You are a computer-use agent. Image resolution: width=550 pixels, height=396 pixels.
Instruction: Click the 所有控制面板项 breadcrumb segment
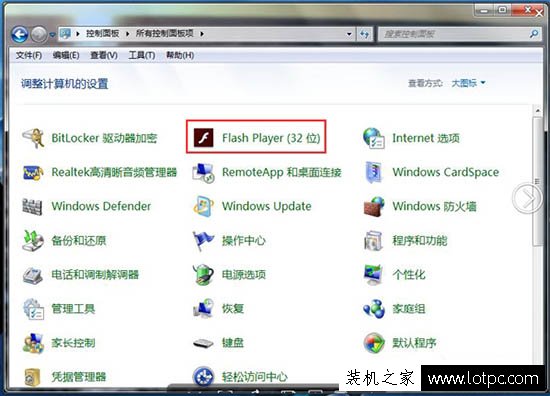[165, 34]
